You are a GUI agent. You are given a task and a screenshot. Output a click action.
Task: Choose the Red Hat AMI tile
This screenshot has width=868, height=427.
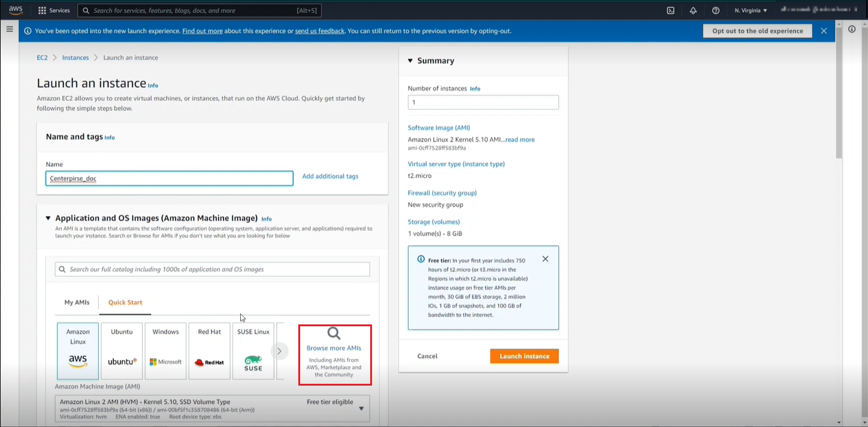(210, 351)
